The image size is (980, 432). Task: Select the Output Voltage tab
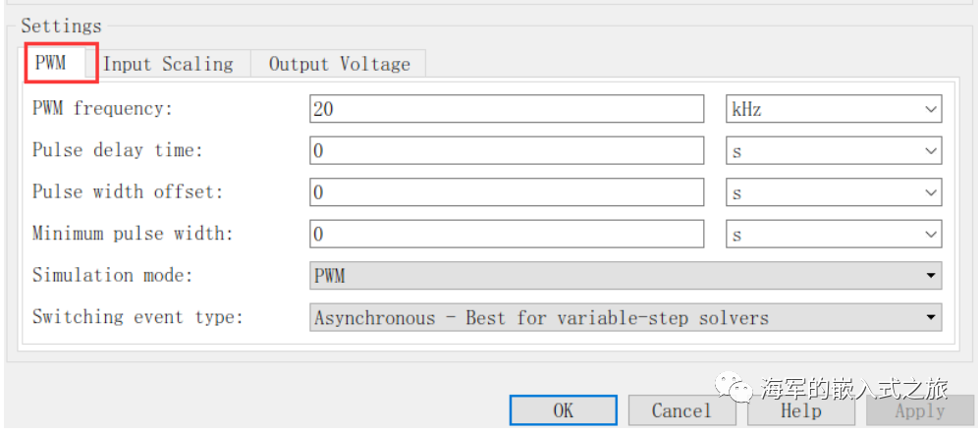339,64
